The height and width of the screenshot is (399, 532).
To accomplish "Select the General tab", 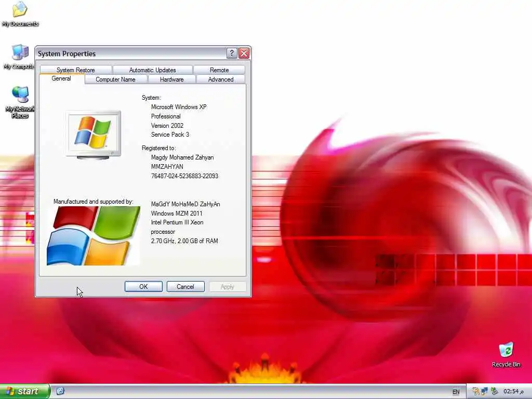I will 61,79.
